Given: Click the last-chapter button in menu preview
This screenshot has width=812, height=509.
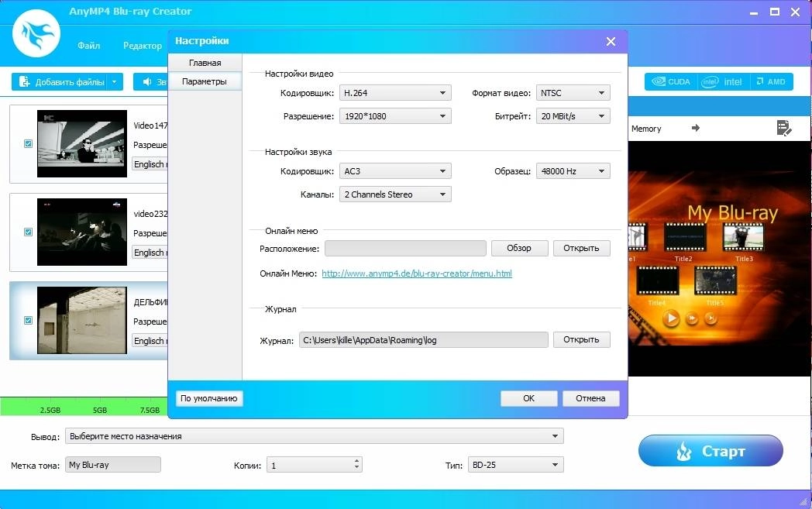Looking at the screenshot, I should 711,318.
